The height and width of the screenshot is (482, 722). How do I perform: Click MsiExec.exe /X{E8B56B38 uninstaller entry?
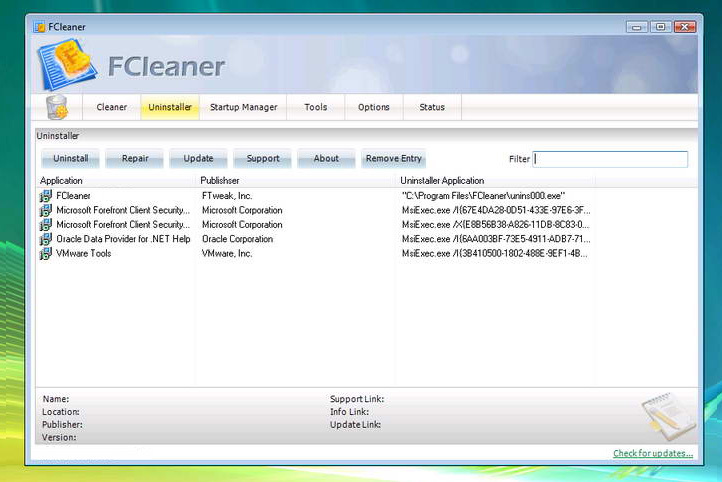(495, 225)
